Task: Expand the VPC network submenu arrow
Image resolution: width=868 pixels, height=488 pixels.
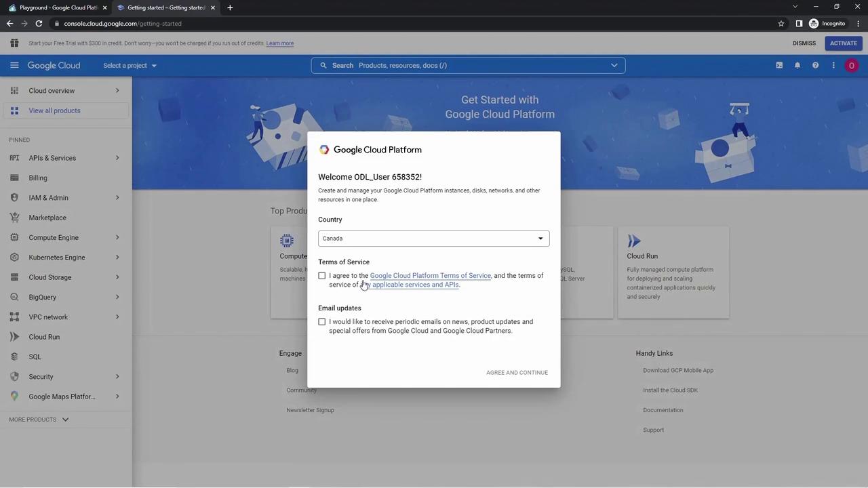Action: (117, 317)
